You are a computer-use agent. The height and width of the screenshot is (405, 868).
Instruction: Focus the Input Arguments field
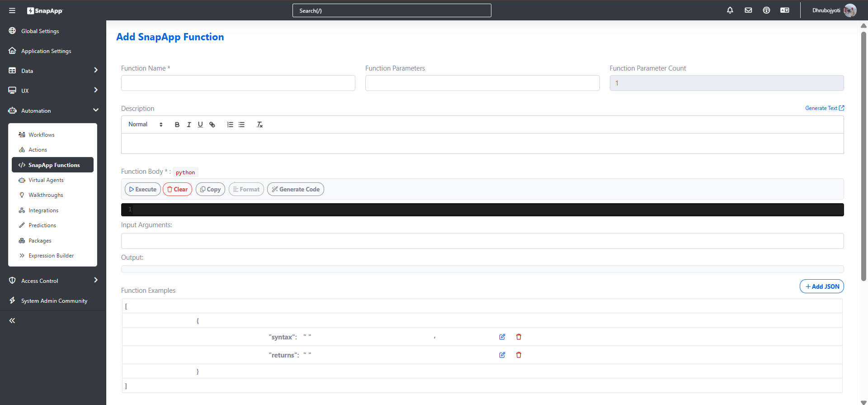(x=482, y=241)
